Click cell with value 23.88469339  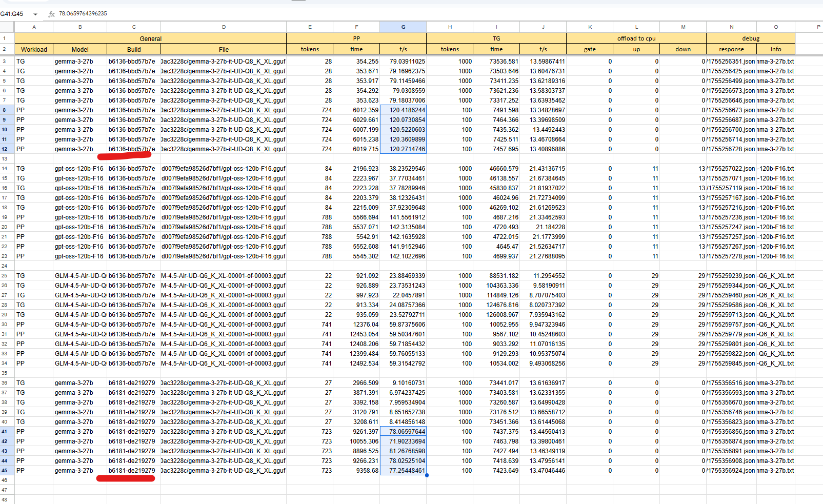pos(403,276)
